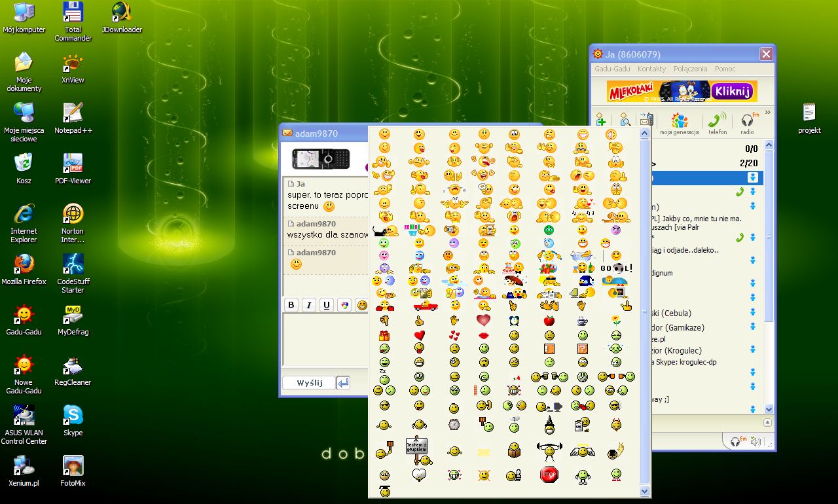Click the telefon toolbar button

click(x=718, y=123)
